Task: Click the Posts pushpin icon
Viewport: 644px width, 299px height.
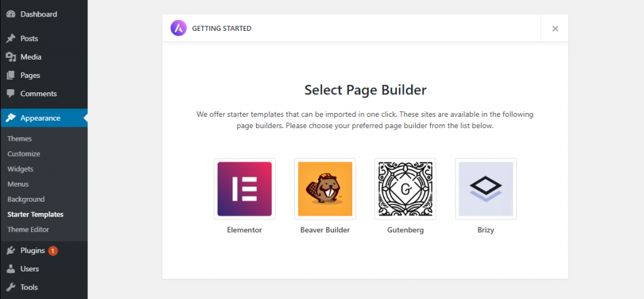Action: pyautogui.click(x=11, y=38)
